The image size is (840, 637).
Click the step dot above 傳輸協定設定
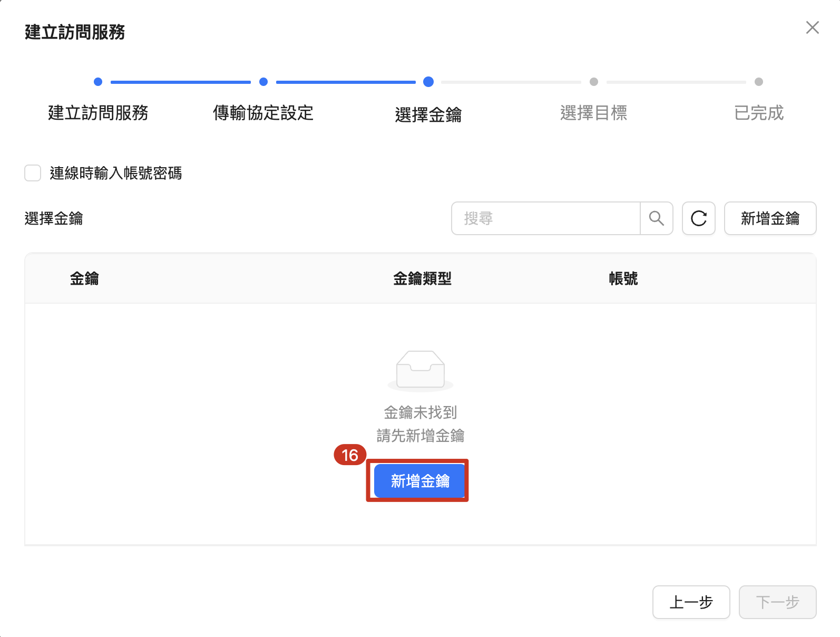263,82
